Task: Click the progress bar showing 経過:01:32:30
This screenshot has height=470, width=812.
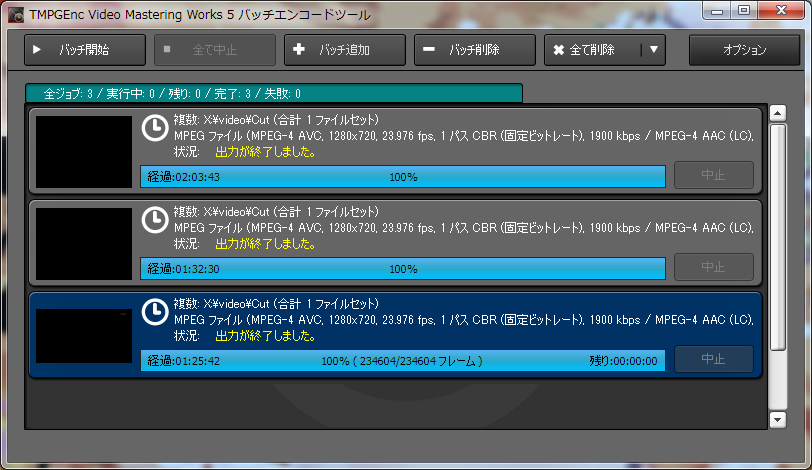Action: [403, 269]
